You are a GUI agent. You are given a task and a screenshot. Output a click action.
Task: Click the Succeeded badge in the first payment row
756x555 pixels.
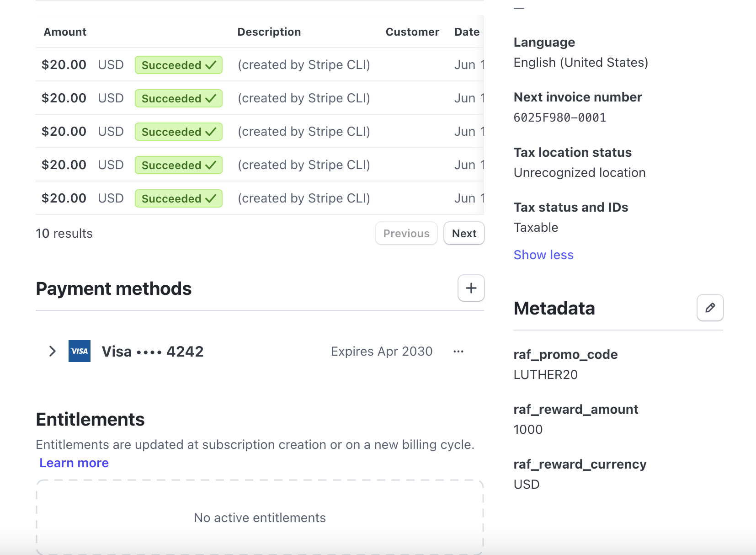(x=178, y=65)
